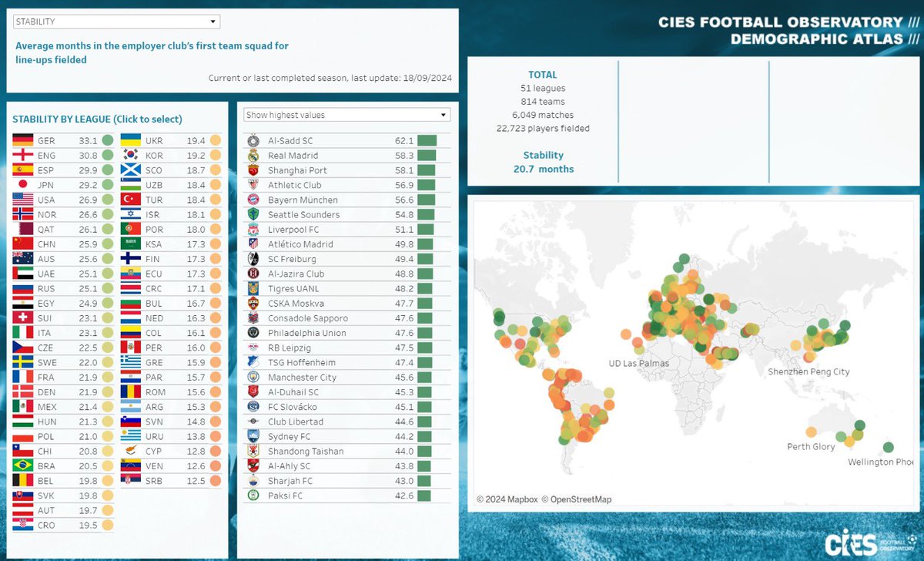Open the Mapbox attribution link
The height and width of the screenshot is (561, 924).
click(507, 499)
